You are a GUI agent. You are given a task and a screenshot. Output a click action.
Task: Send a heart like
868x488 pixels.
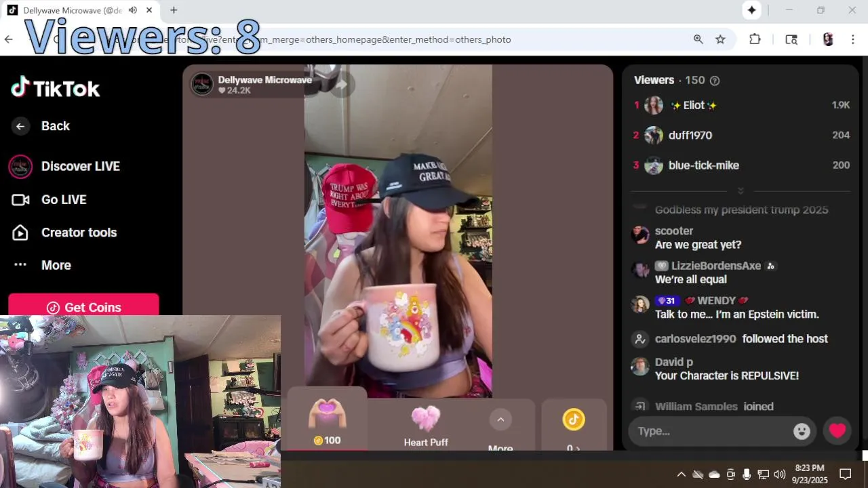(x=837, y=430)
